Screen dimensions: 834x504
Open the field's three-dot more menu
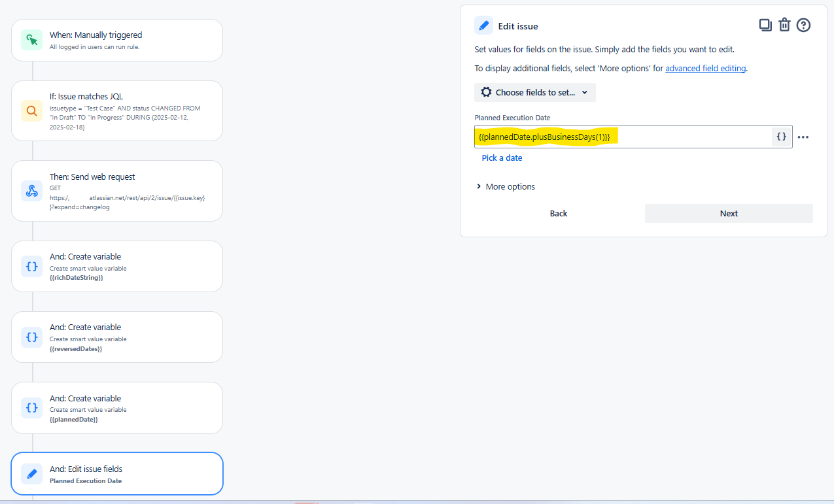(803, 137)
